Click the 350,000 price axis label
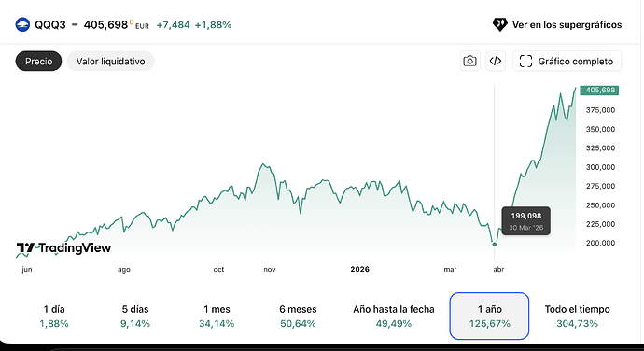The width and height of the screenshot is (644, 351). [600, 129]
